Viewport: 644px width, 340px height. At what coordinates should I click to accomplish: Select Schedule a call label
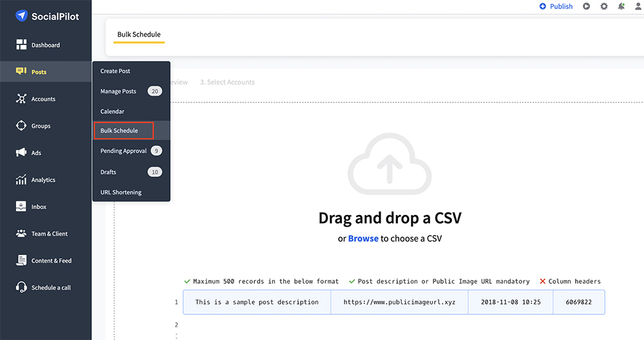pos(51,288)
